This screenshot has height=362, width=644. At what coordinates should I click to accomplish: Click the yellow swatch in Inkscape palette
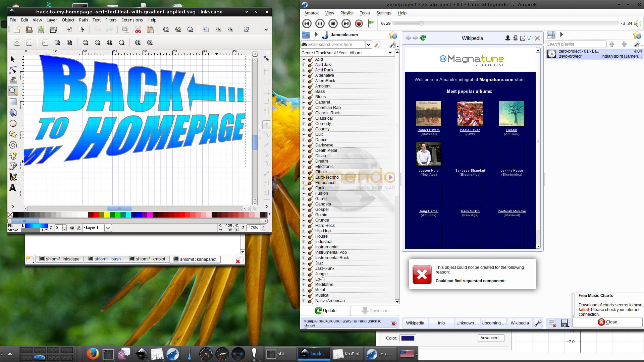point(107,215)
